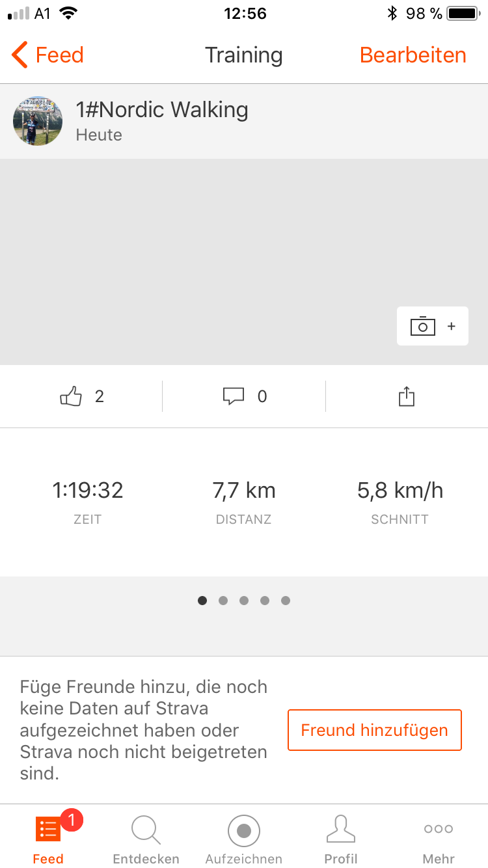The image size is (488, 868).
Task: Select the third page indicator dot
Action: tap(244, 601)
